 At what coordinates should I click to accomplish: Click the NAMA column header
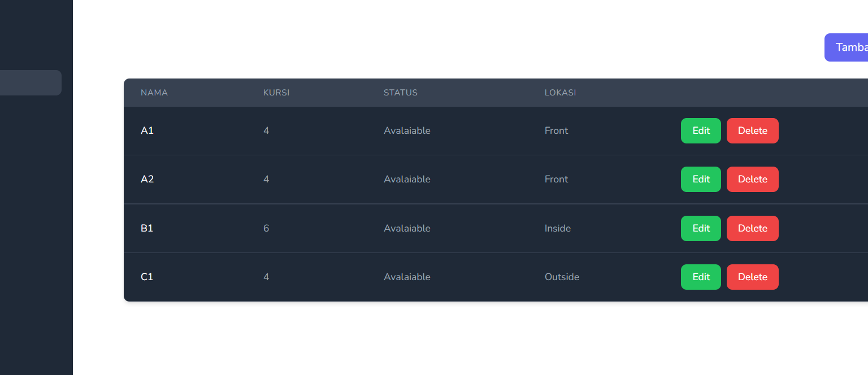(154, 93)
